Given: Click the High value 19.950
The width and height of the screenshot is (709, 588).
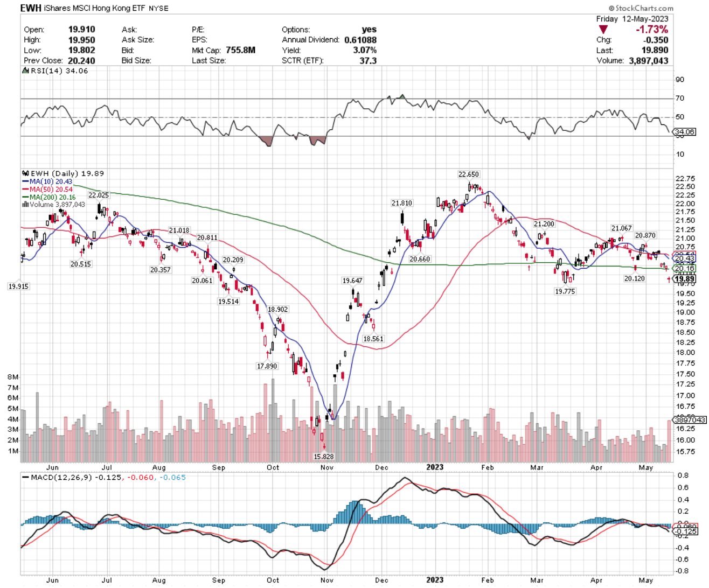Looking at the screenshot, I should click(x=81, y=40).
